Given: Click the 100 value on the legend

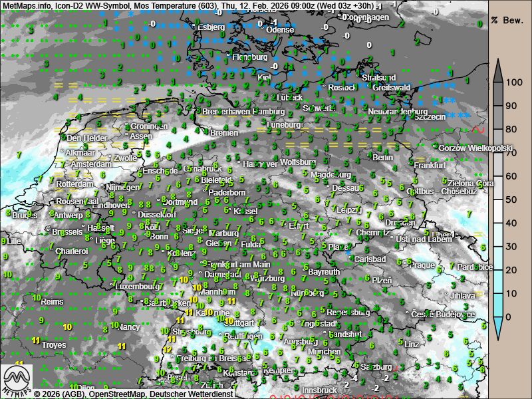Looking at the screenshot, I should click(512, 82).
